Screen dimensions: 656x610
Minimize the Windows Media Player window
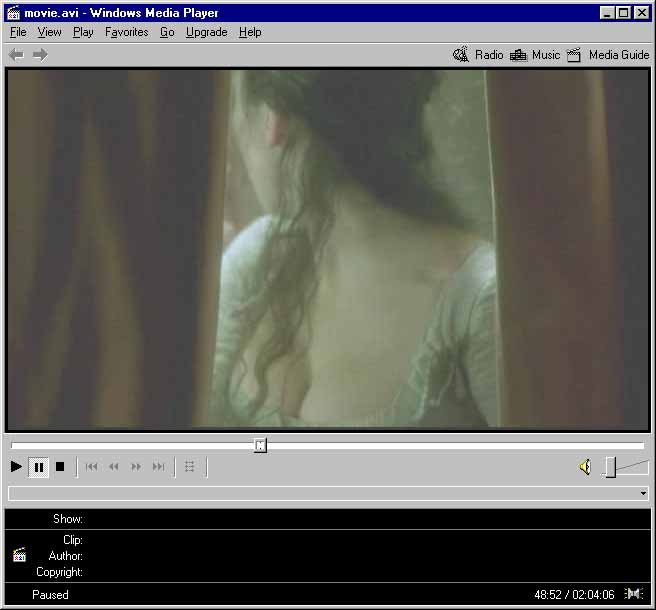pyautogui.click(x=606, y=13)
